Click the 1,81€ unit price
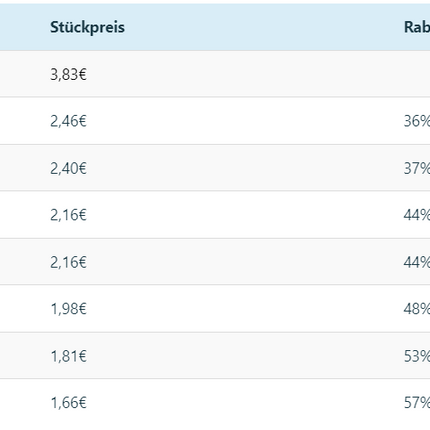Viewport: 430px width, 430px height. (x=68, y=356)
